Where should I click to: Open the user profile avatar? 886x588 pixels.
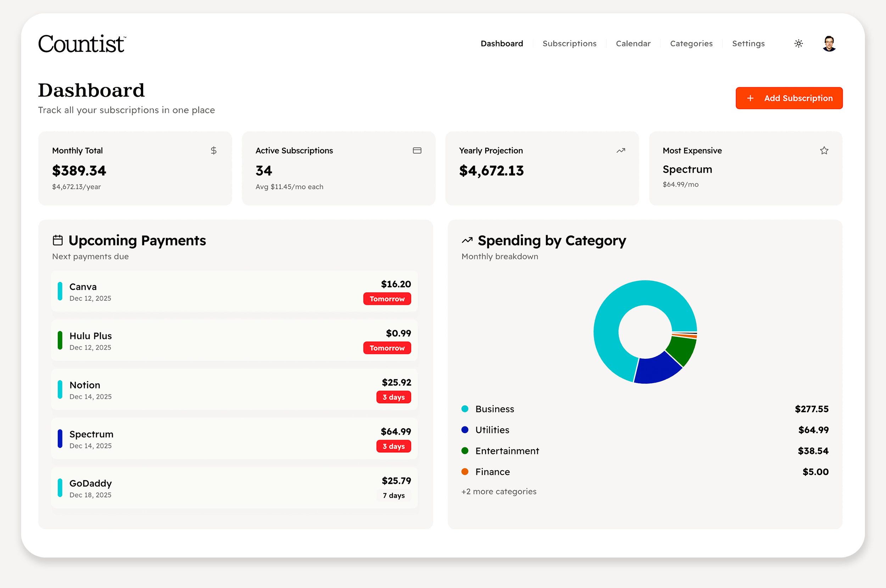pyautogui.click(x=829, y=43)
